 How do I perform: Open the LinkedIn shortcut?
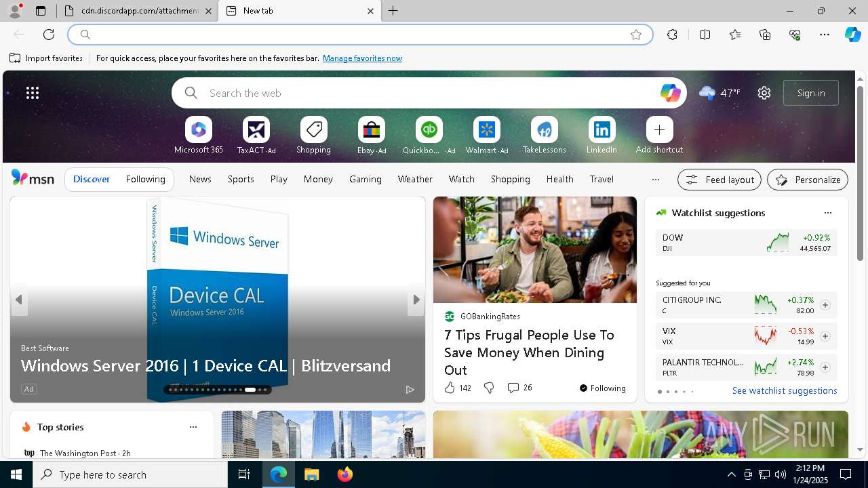[x=601, y=136]
